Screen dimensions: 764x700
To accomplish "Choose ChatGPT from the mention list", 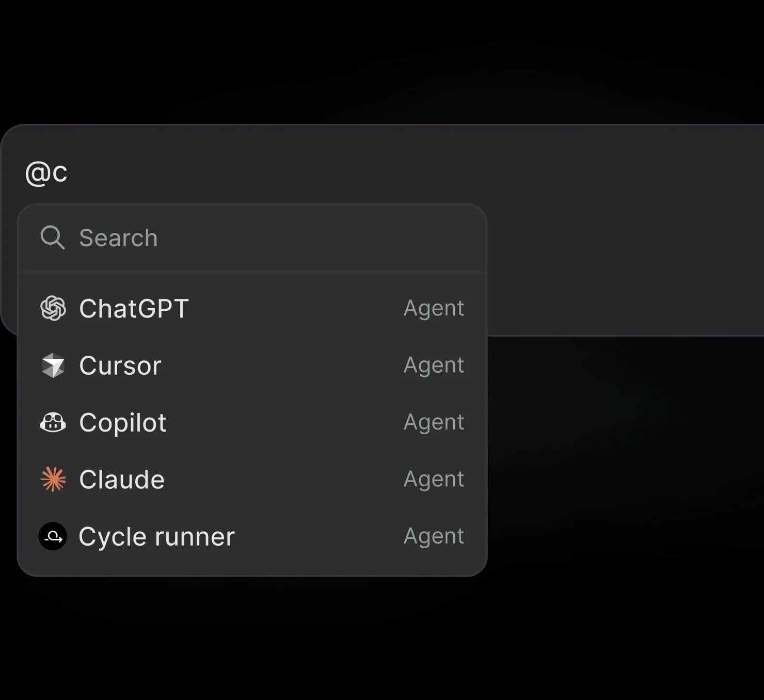I will pos(134,308).
